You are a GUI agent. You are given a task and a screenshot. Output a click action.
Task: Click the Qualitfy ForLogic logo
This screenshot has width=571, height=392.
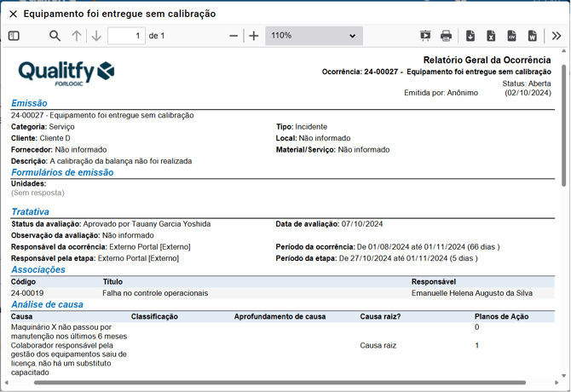click(x=66, y=71)
